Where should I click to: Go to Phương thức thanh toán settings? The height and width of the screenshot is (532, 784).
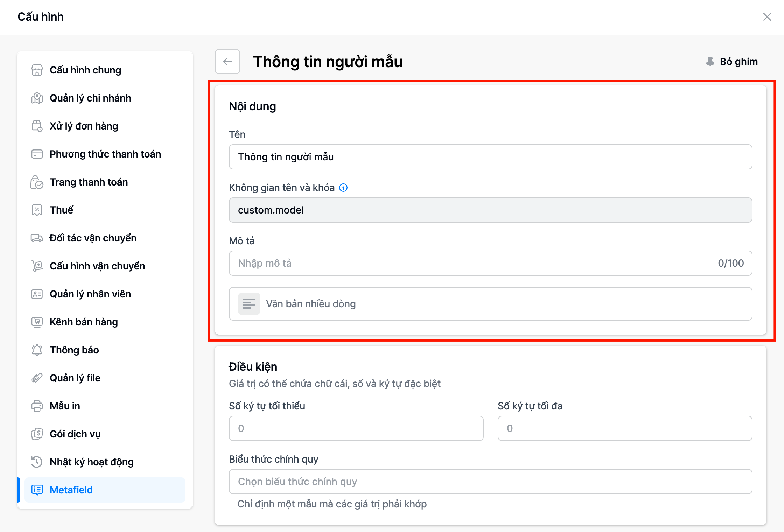point(105,154)
